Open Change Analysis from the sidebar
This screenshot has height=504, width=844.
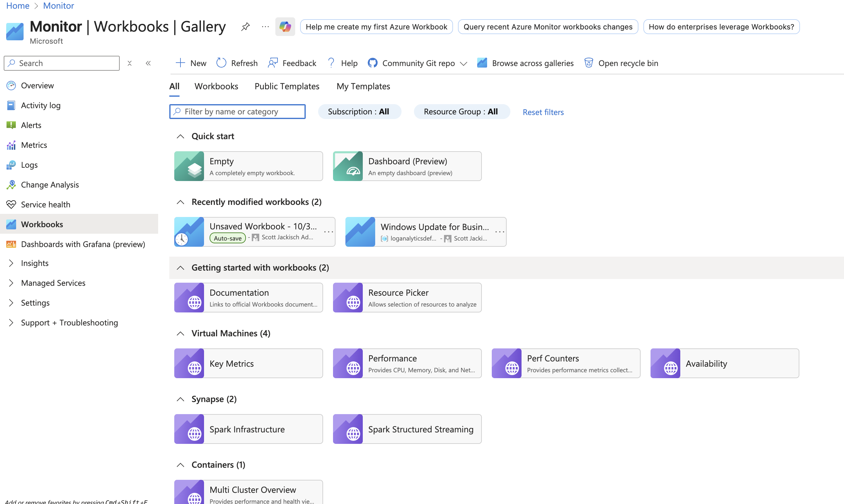tap(50, 184)
